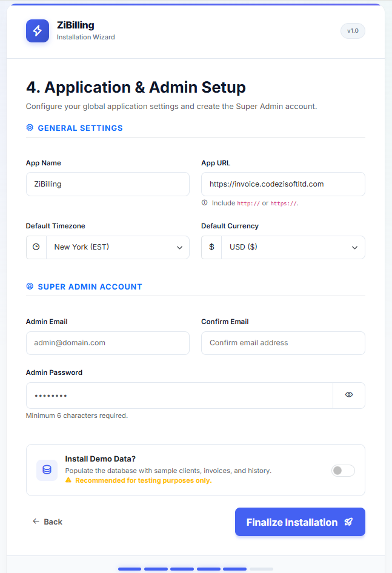Click the fourth progress step indicator
This screenshot has width=392, height=573.
point(208,569)
